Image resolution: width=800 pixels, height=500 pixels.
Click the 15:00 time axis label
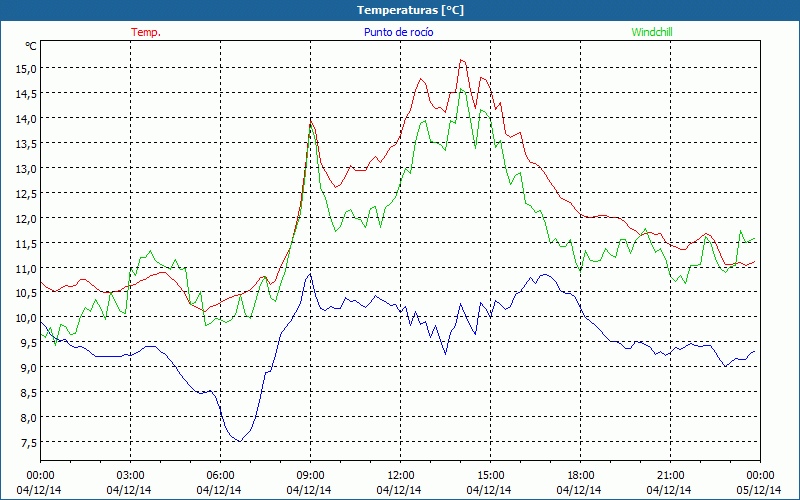[490, 475]
